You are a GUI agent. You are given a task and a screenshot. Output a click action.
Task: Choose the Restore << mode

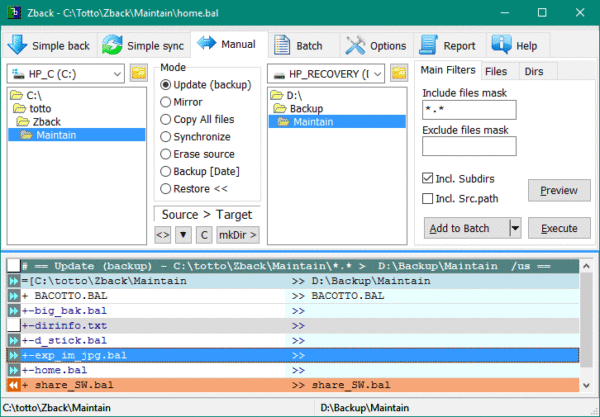tap(194, 189)
